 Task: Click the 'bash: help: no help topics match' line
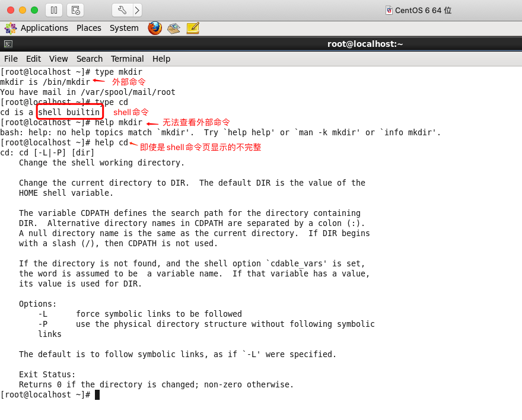coord(221,132)
